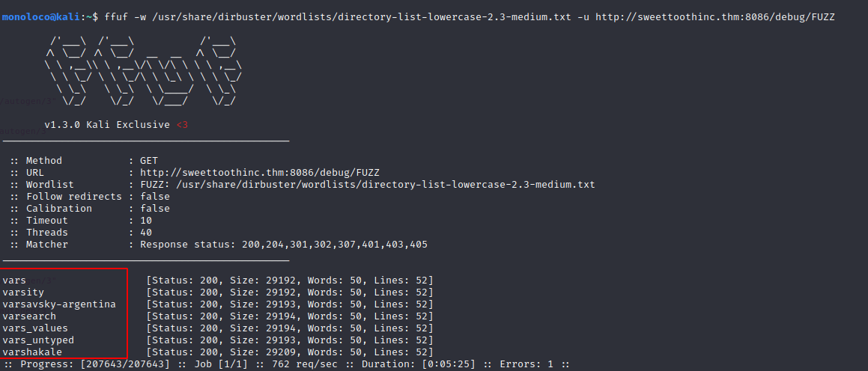Click the "varsavsky-argentina" result entry
This screenshot has height=371, width=868.
pyautogui.click(x=59, y=304)
